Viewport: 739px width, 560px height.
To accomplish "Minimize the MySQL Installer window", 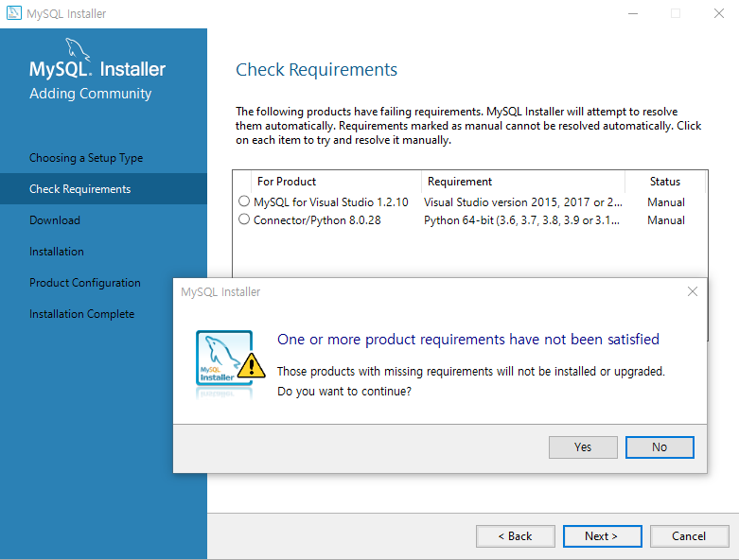I will click(x=633, y=13).
